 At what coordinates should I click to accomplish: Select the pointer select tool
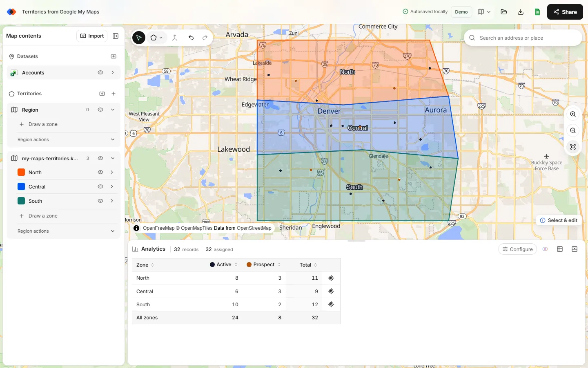point(139,38)
